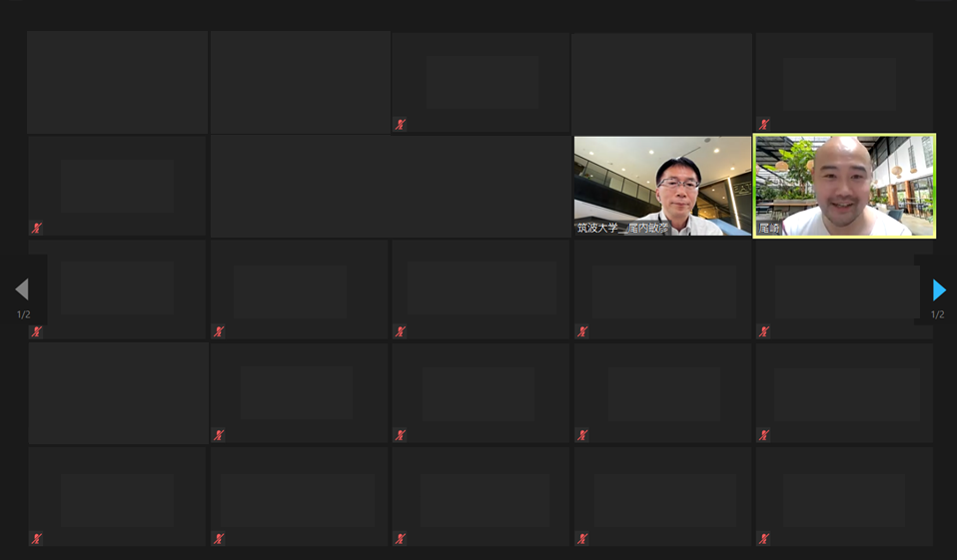Click muted mic icon in bottom-left corner tile
Screen dimensions: 957x560
pyautogui.click(x=37, y=539)
